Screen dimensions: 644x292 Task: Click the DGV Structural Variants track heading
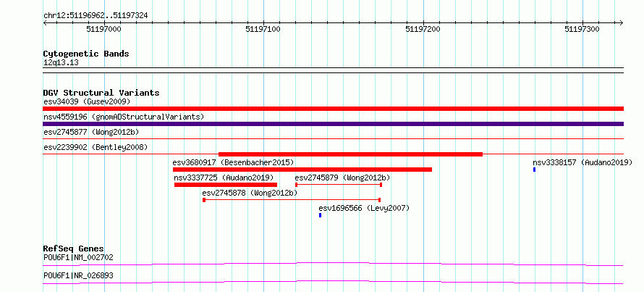[101, 93]
